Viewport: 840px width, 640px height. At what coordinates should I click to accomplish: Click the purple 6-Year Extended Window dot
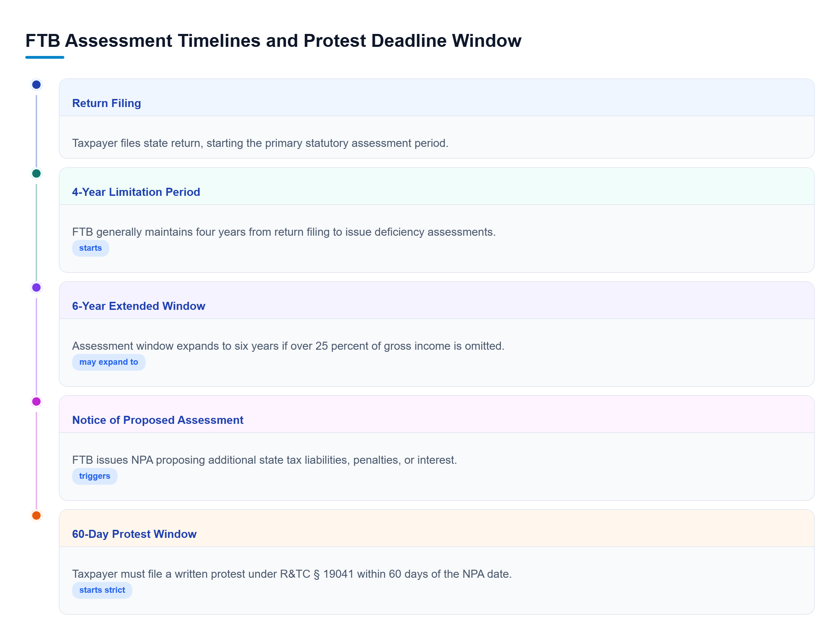(x=36, y=287)
